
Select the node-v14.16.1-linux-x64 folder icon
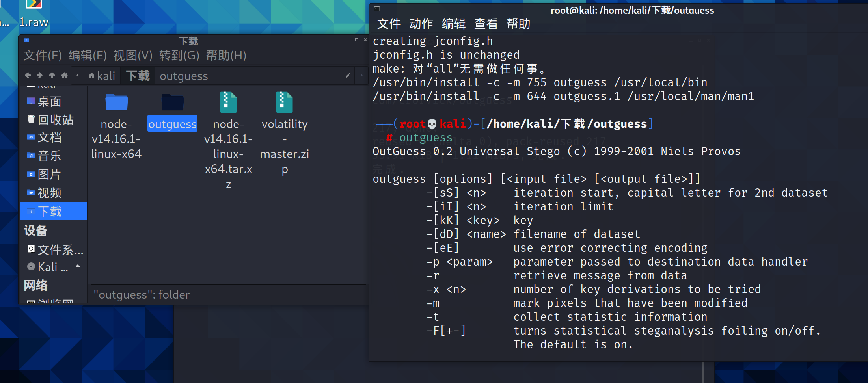tap(116, 102)
